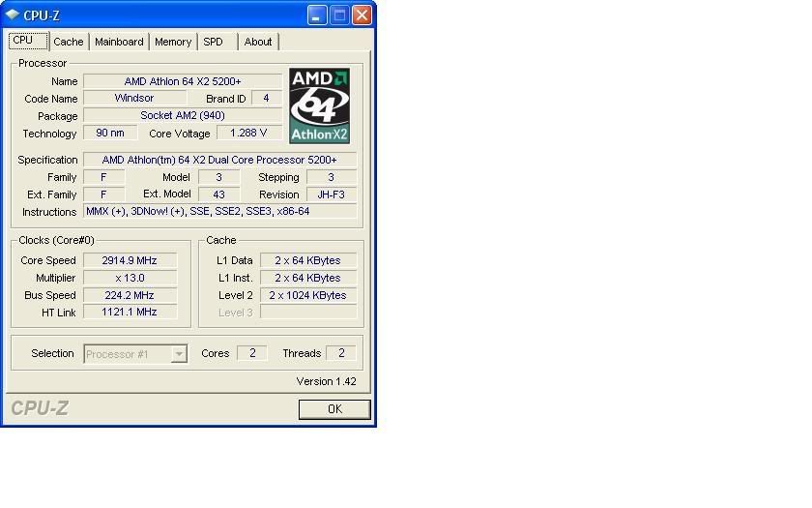Click the disabled maximize button
The image size is (812, 508).
[339, 15]
